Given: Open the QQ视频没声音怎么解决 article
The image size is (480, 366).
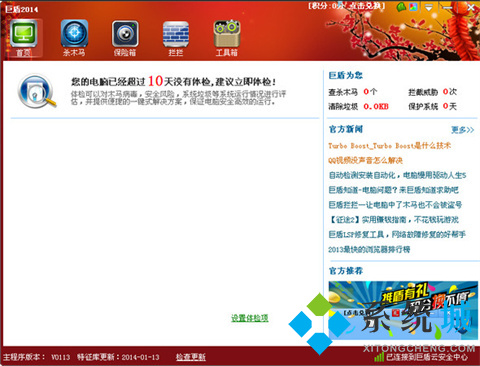Looking at the screenshot, I should [x=365, y=160].
